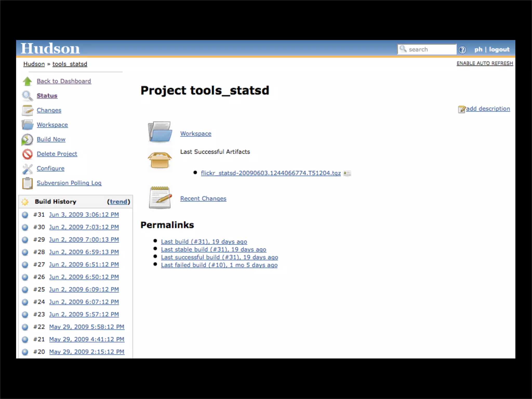This screenshot has width=532, height=399.
Task: Click the red Delete Project icon
Action: [27, 154]
